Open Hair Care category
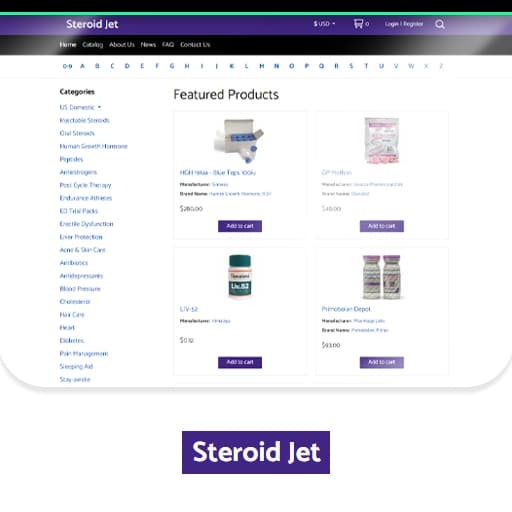The width and height of the screenshot is (512, 512). click(x=72, y=315)
